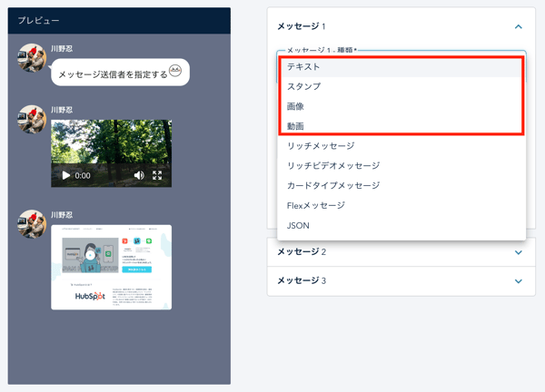Expand the メッセージ 2 section
The image size is (545, 392).
coord(518,252)
